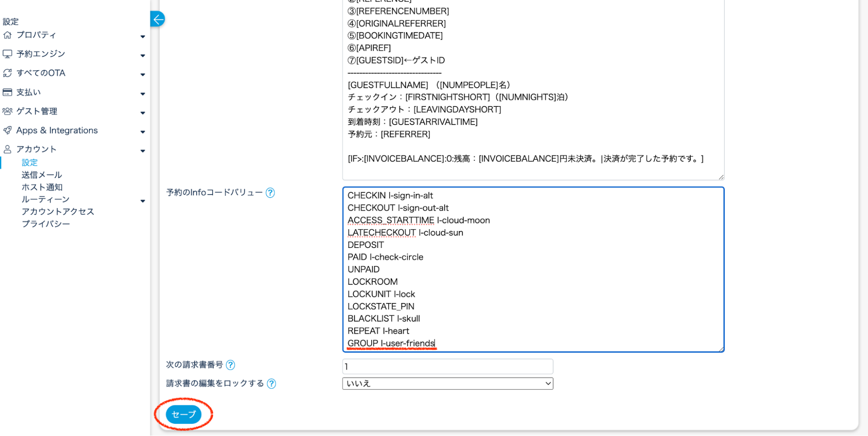Open help icon for 予約のInfoコードバリュー
Viewport: 868px width, 436px height.
point(270,193)
